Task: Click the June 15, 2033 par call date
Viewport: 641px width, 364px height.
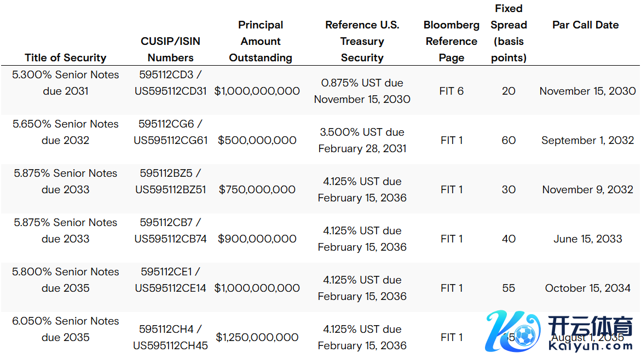Action: pos(587,239)
